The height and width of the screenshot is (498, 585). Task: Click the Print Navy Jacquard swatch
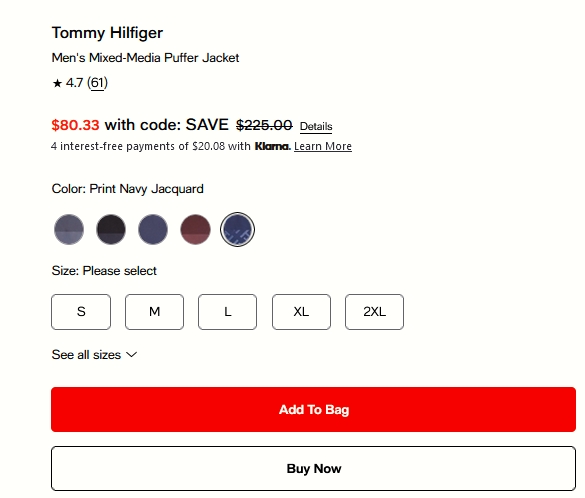[237, 229]
